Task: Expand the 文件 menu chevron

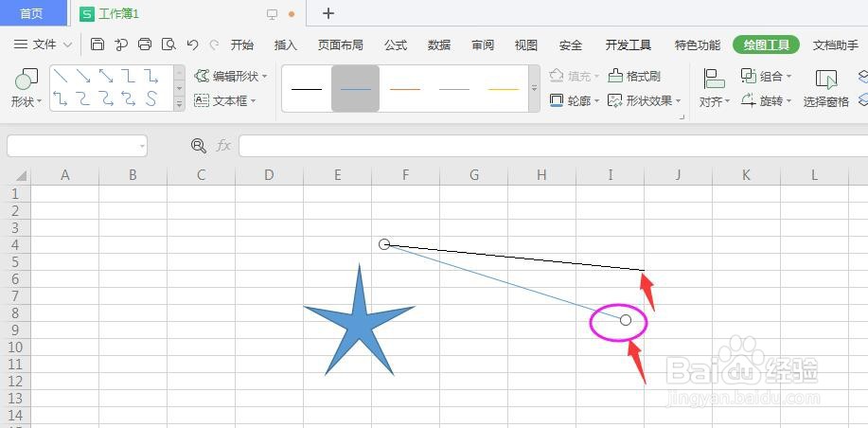Action: 67,45
